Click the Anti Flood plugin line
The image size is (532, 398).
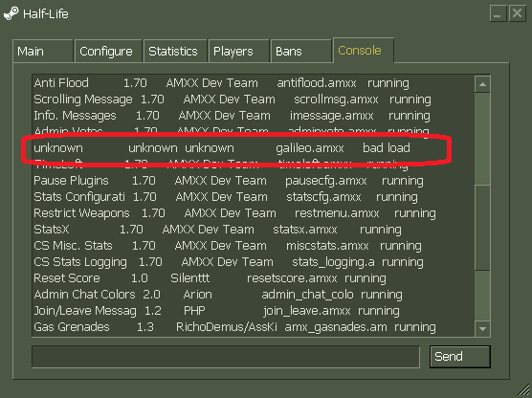[221, 83]
